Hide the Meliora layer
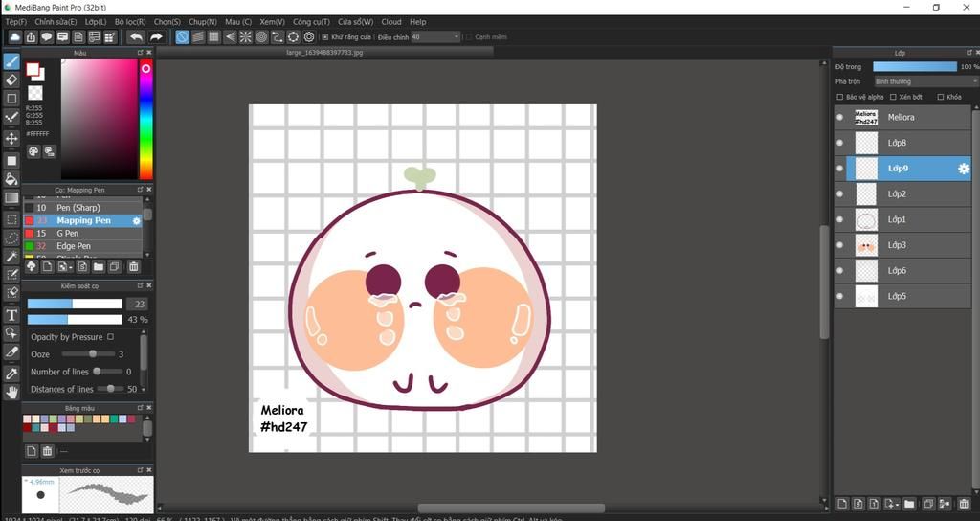980x521 pixels. pos(839,117)
